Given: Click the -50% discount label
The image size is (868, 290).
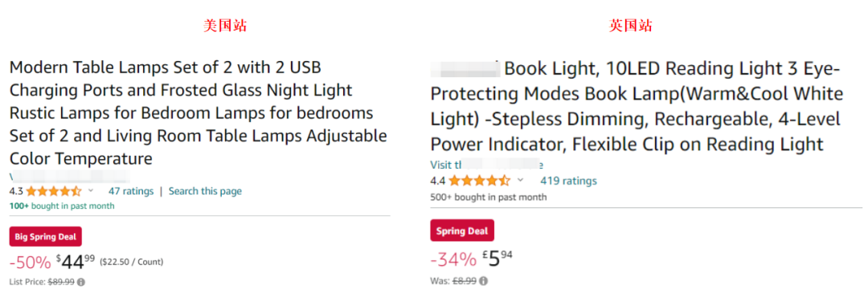Looking at the screenshot, I should pos(31,261).
